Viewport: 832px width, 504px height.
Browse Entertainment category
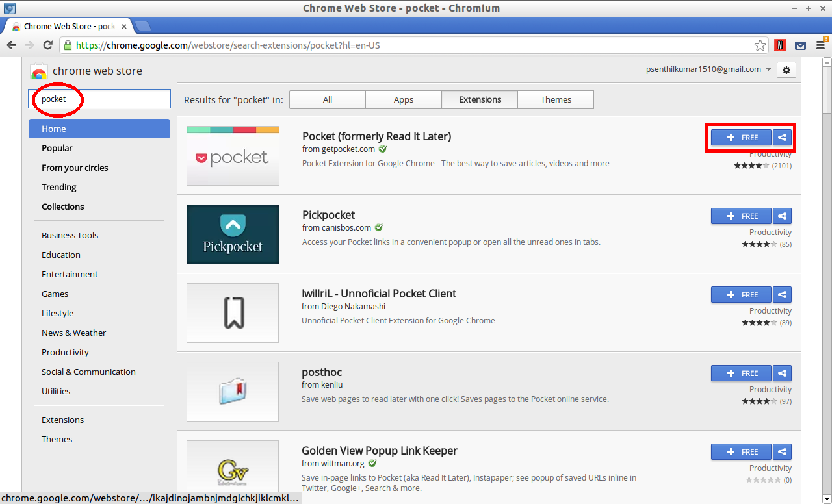pos(70,274)
